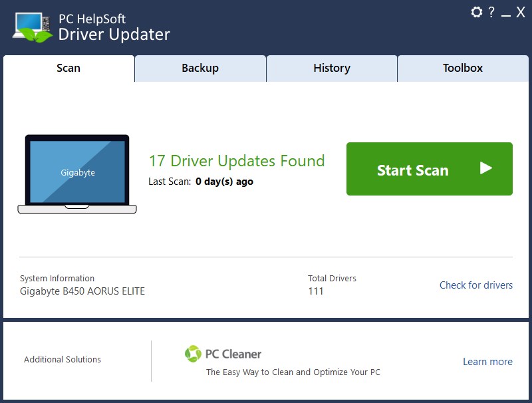This screenshot has width=532, height=403.
Task: Open Learn more about PC Cleaner
Action: 487,362
